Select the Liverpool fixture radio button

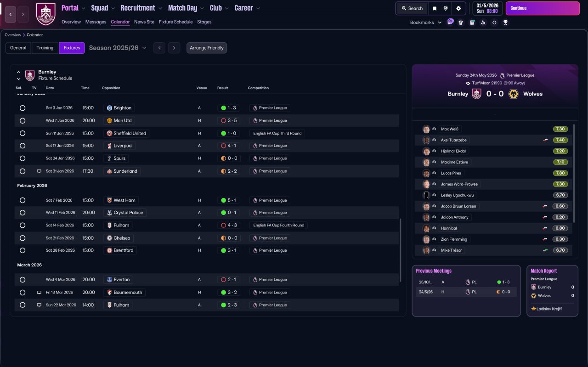point(23,146)
